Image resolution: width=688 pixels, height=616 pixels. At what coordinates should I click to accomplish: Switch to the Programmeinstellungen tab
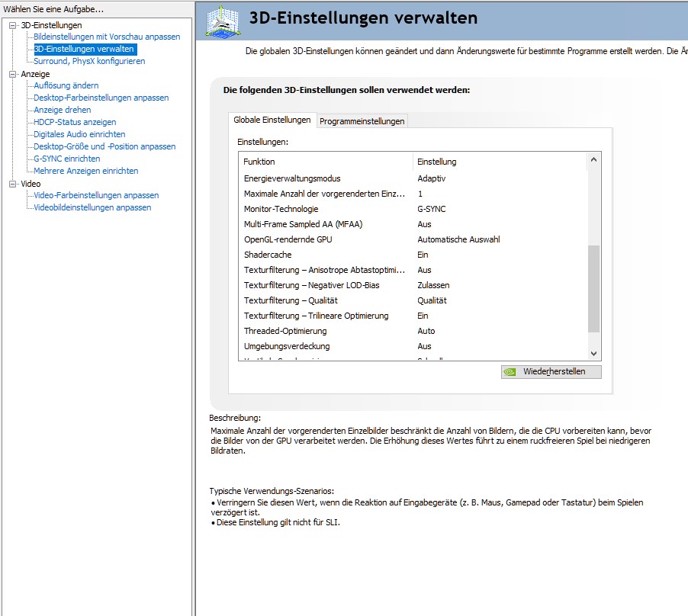(362, 121)
